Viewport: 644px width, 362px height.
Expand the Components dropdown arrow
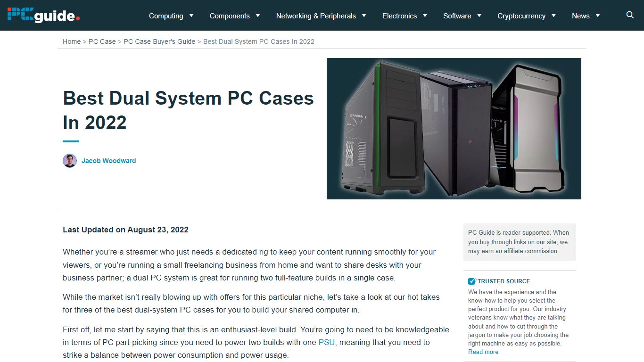pyautogui.click(x=258, y=16)
